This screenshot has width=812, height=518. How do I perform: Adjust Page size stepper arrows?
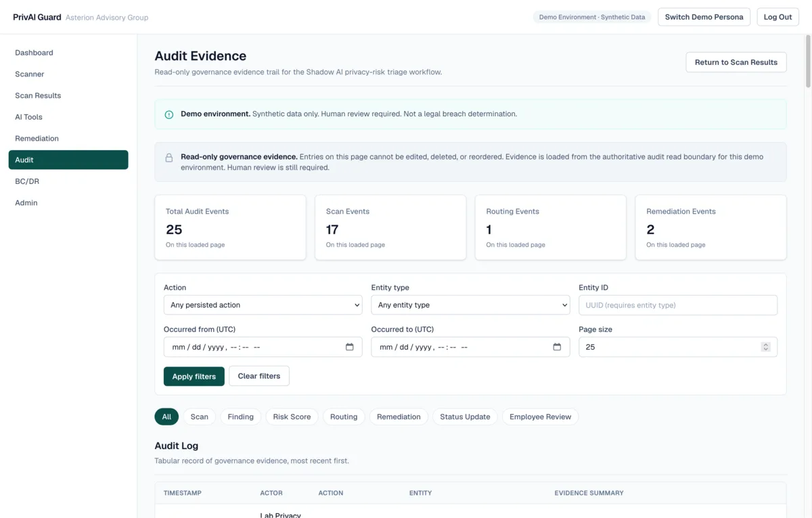765,347
